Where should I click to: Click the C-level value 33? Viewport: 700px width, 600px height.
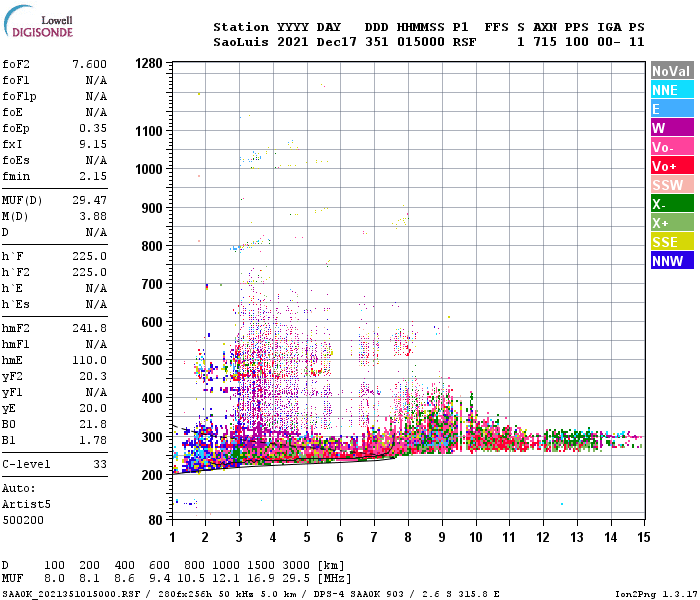point(100,464)
